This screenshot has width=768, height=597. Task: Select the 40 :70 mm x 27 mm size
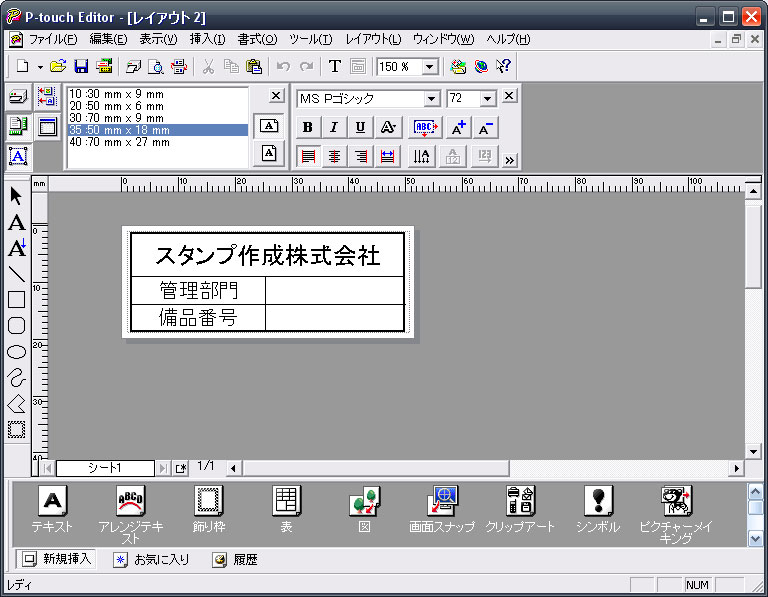(x=158, y=142)
